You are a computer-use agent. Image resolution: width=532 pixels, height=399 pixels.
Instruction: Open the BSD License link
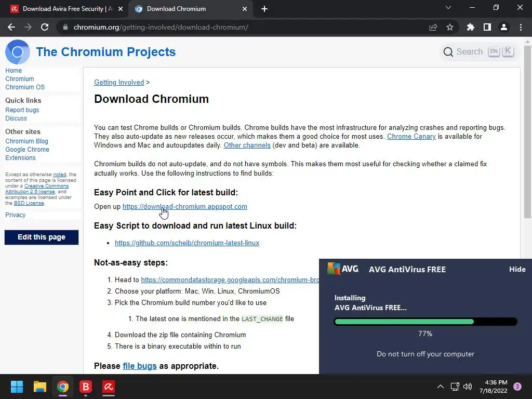click(29, 203)
